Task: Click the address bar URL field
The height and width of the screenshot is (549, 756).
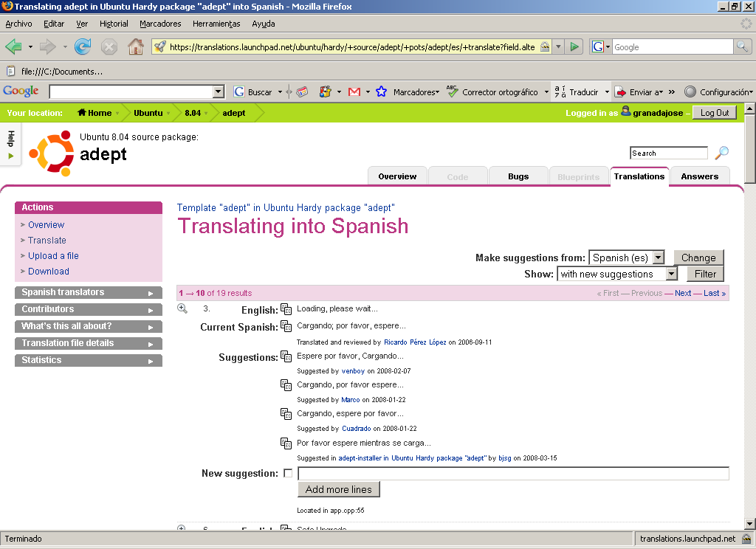Action: click(352, 46)
